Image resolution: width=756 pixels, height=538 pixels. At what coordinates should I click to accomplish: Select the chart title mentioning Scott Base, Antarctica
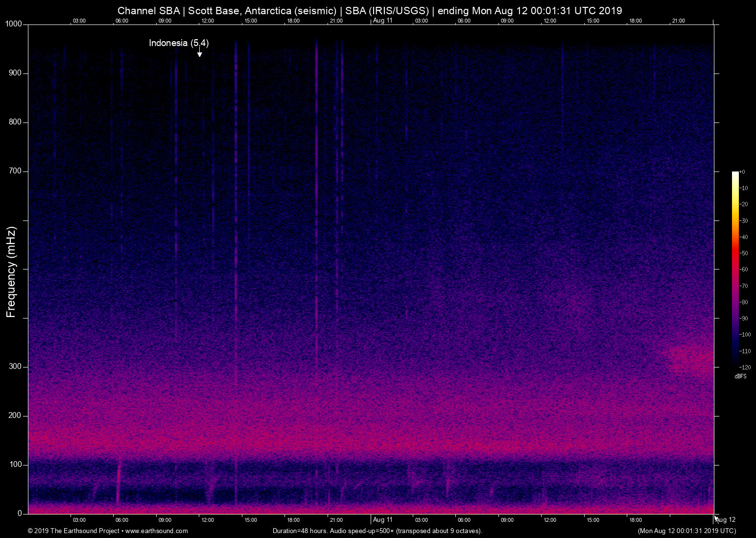[370, 11]
